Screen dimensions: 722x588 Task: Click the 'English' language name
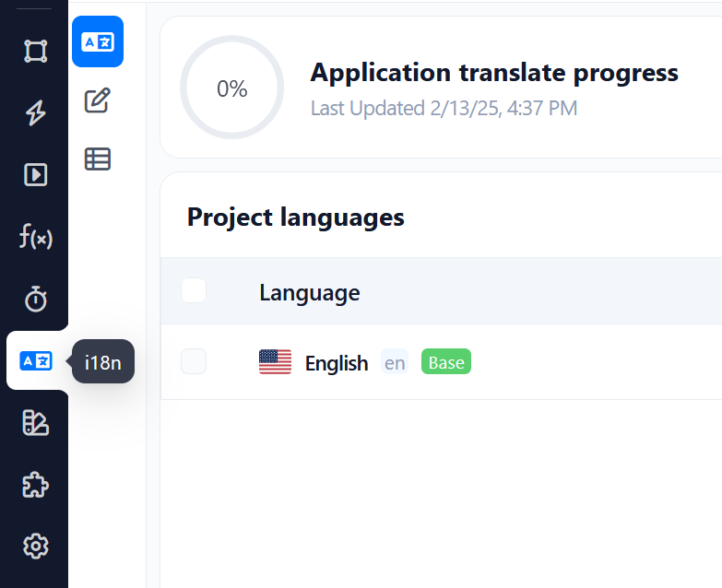coord(337,363)
